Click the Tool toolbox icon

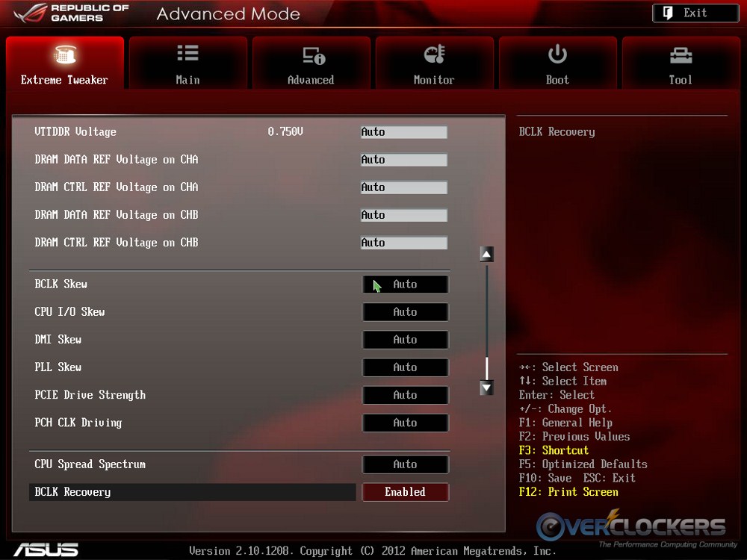click(x=681, y=55)
